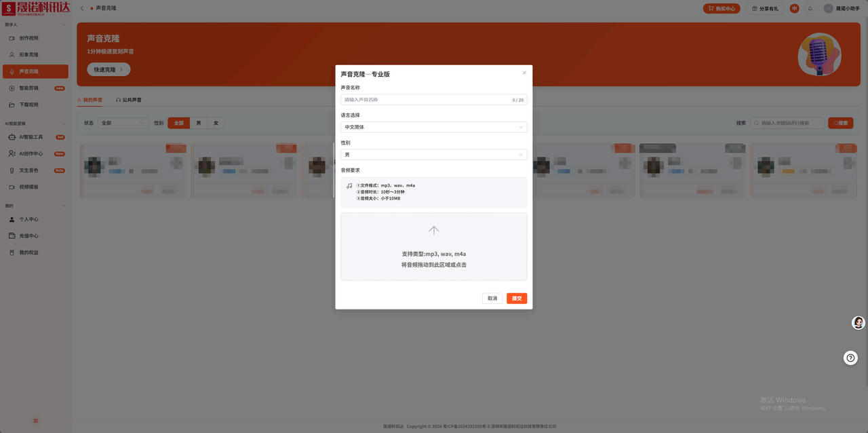Viewport: 868px width, 433px height.
Task: Submit the form with 提交 button
Action: pos(517,299)
